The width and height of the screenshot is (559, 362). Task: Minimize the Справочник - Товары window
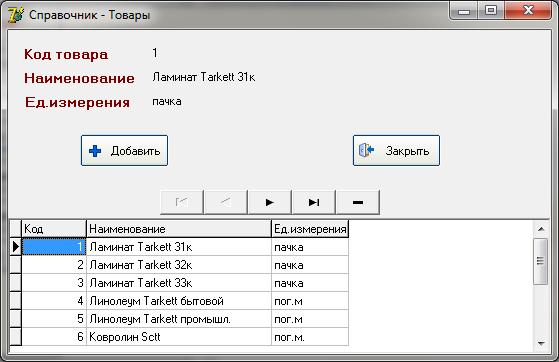464,11
